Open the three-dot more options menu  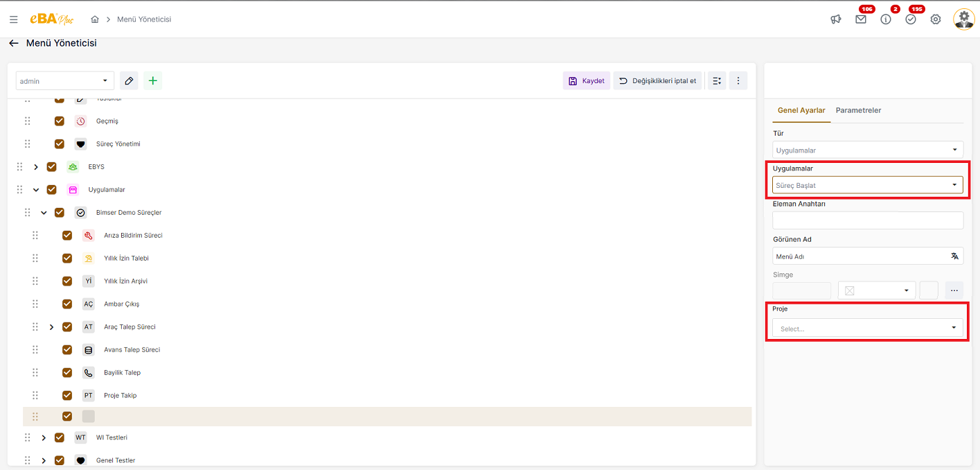point(738,81)
